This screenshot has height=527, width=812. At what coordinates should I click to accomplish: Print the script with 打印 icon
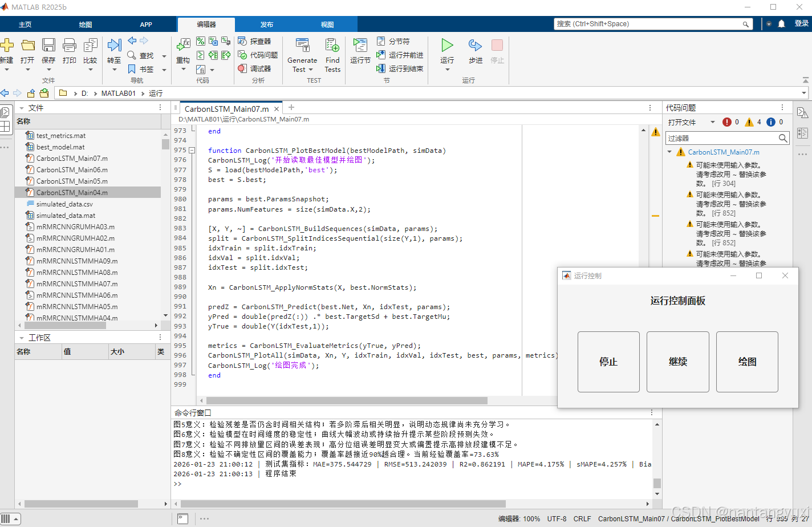click(x=70, y=45)
